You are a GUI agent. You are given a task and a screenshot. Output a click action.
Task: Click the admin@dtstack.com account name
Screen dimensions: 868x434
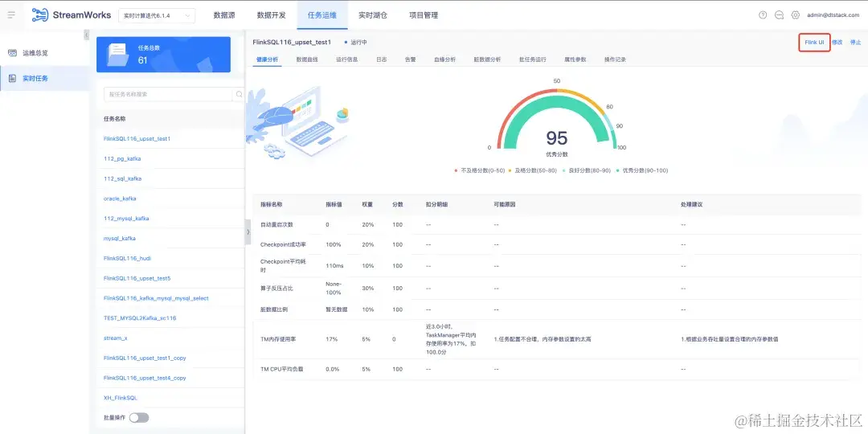coord(833,15)
